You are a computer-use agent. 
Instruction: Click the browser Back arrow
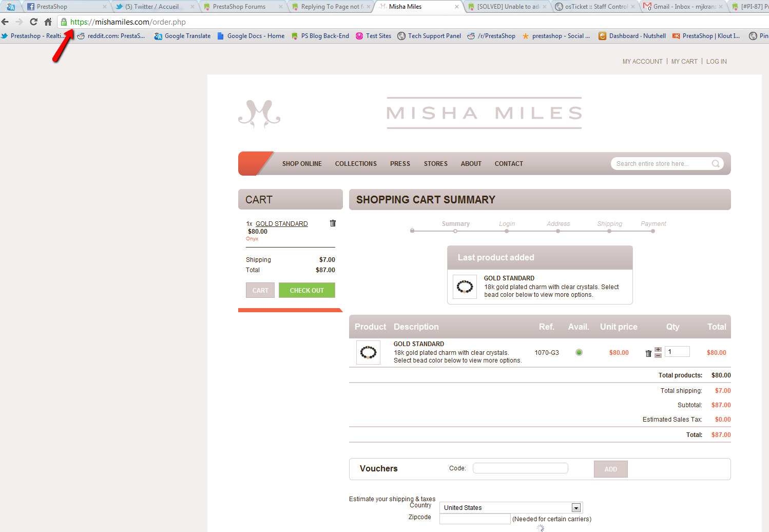pyautogui.click(x=5, y=22)
